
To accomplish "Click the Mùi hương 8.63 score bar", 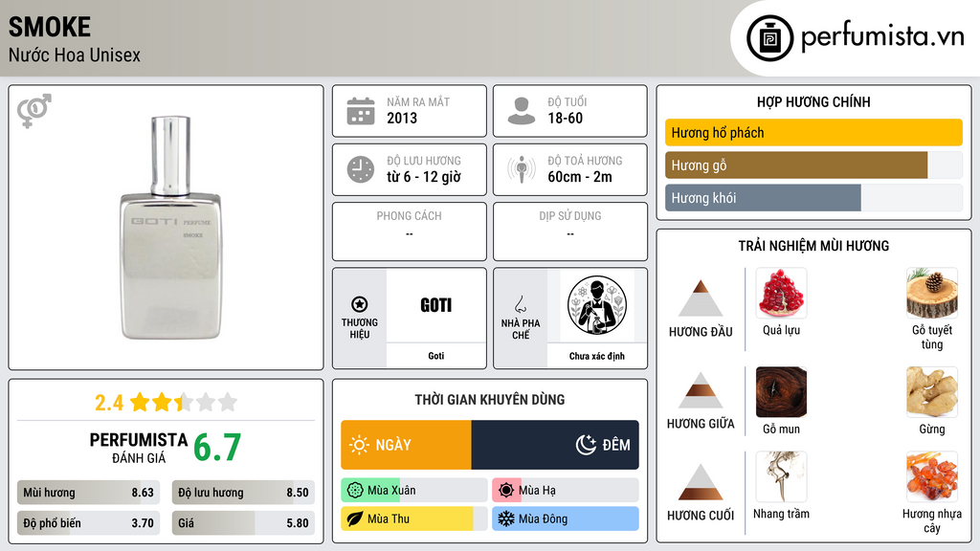I will (x=89, y=493).
